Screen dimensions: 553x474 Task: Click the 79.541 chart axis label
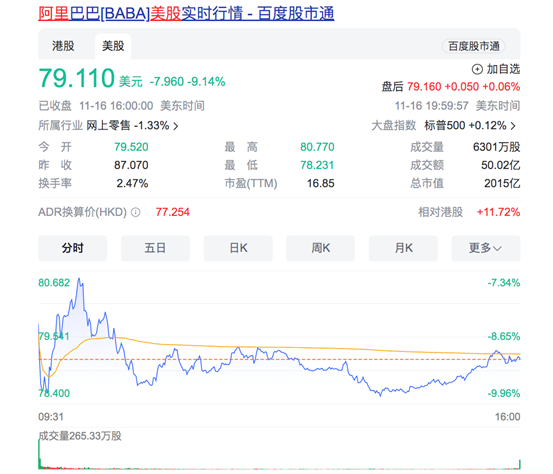54,336
